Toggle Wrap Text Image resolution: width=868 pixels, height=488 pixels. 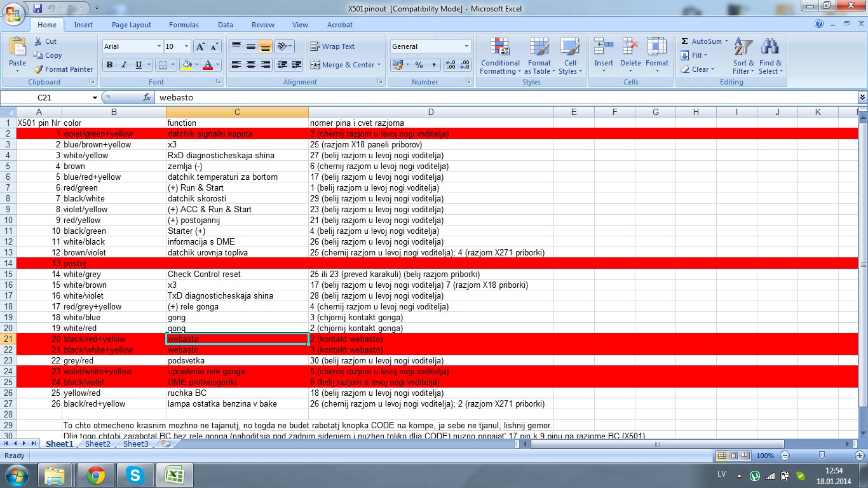(332, 46)
